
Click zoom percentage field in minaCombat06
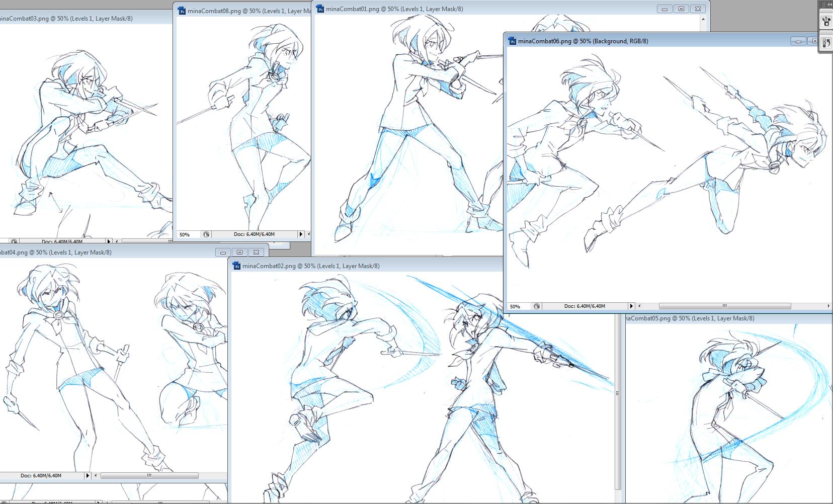[x=517, y=306]
